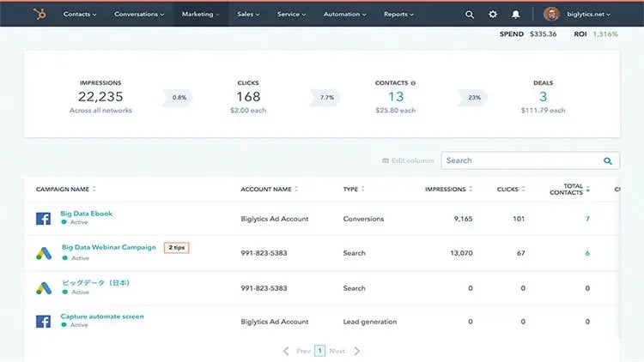Sort by Clicks column
The height and width of the screenshot is (362, 644).
523,189
